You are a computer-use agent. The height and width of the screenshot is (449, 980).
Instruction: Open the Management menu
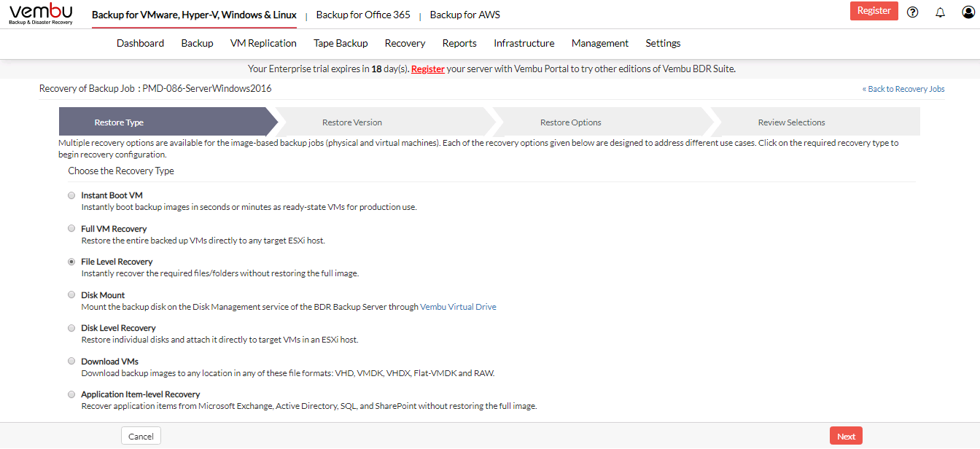(599, 43)
